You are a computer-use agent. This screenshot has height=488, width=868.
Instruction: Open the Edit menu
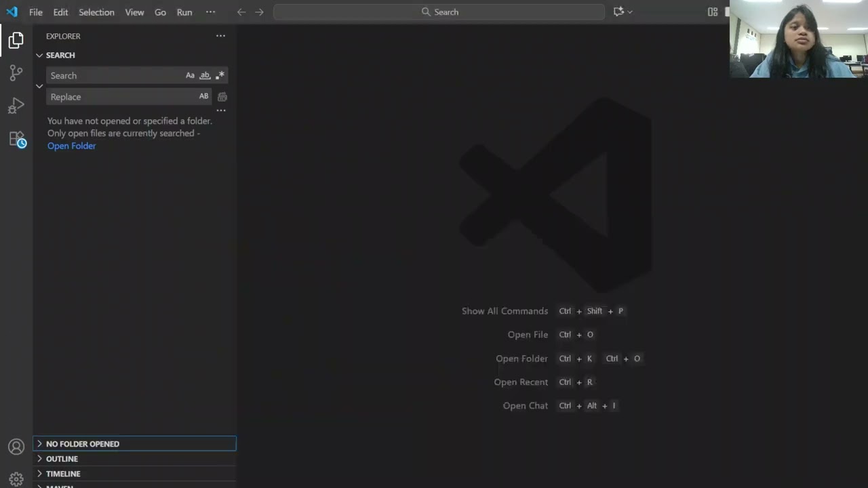(x=60, y=12)
